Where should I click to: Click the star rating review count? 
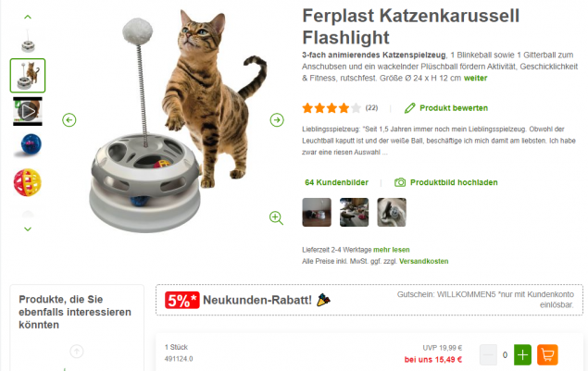[371, 108]
